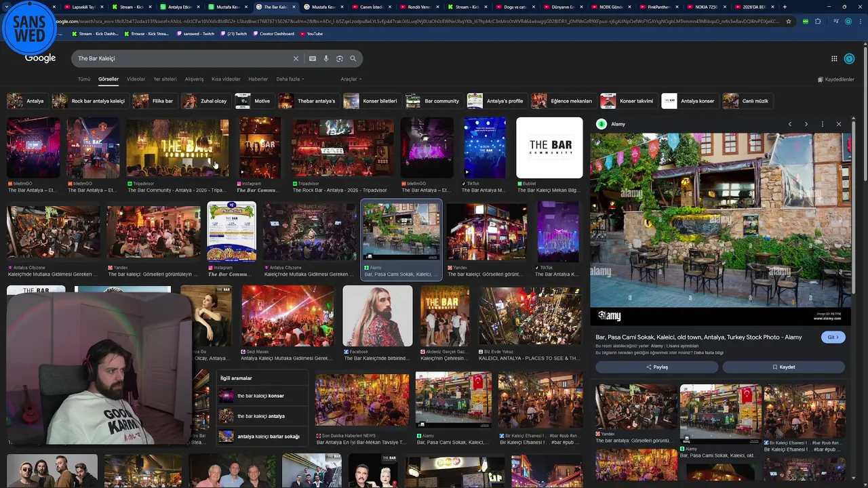This screenshot has width=868, height=488.
Task: Open the Yer siteleri tab
Action: (x=165, y=79)
